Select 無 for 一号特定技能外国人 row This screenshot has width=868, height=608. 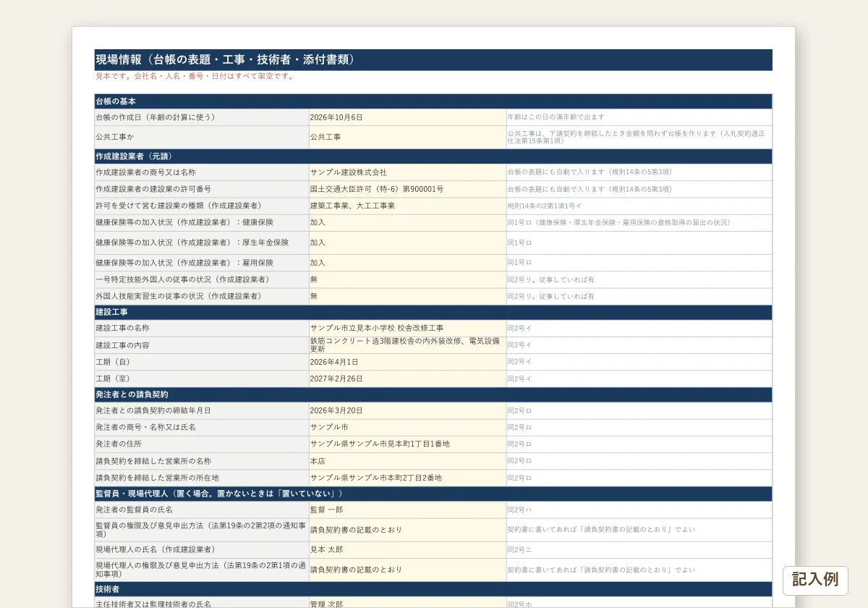408,279
